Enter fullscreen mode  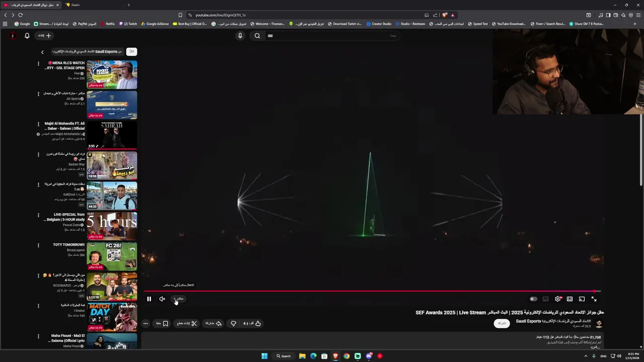594,299
